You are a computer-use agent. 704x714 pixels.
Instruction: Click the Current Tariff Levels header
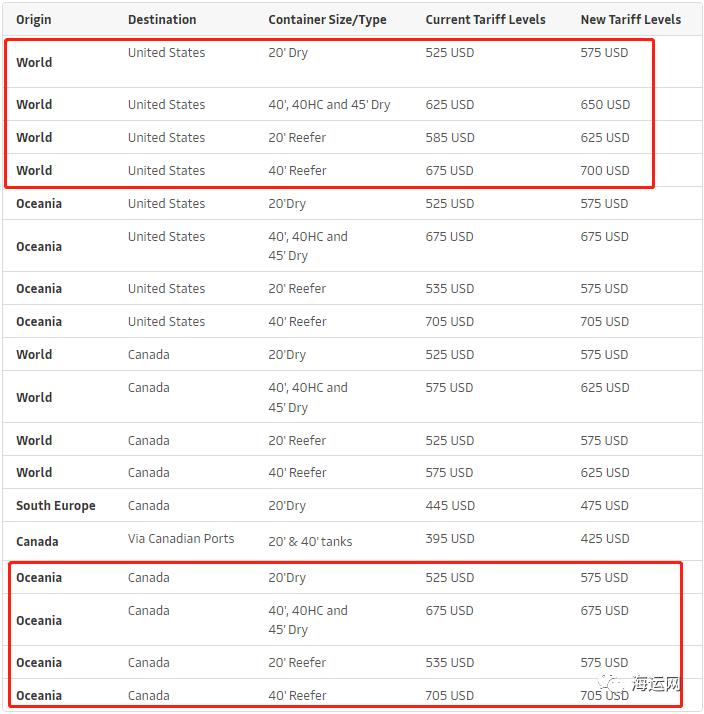(485, 19)
